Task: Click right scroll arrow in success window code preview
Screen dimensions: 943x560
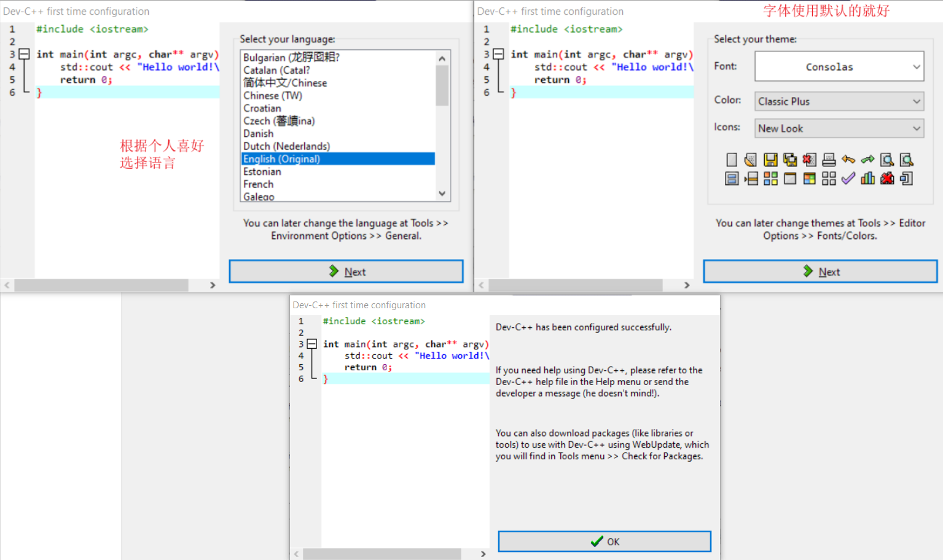Action: click(x=483, y=554)
